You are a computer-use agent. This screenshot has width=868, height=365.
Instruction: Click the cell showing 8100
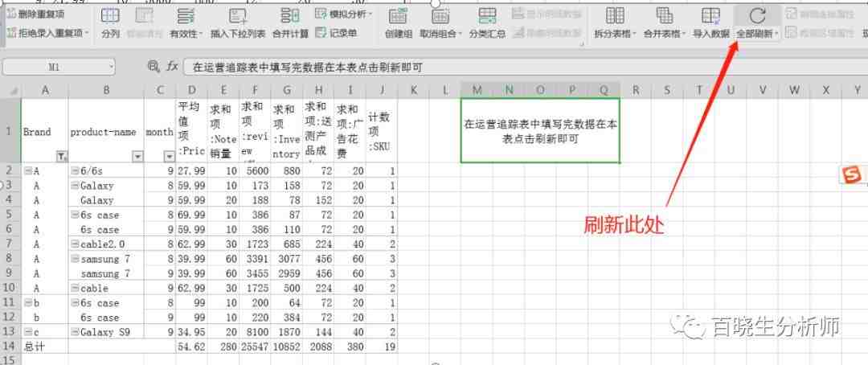[x=255, y=332]
